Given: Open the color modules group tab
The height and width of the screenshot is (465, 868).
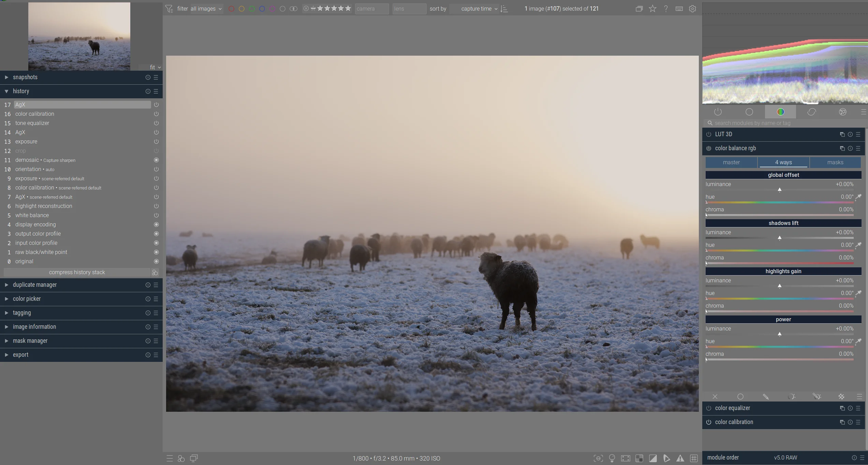Looking at the screenshot, I should tap(780, 112).
